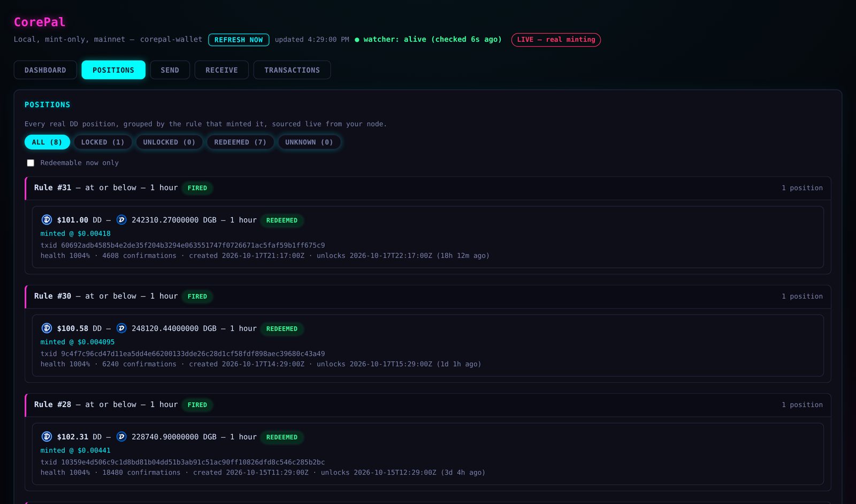Click the DGB coin icon beside 228740.90000000
This screenshot has height=504, width=856.
[x=121, y=437]
